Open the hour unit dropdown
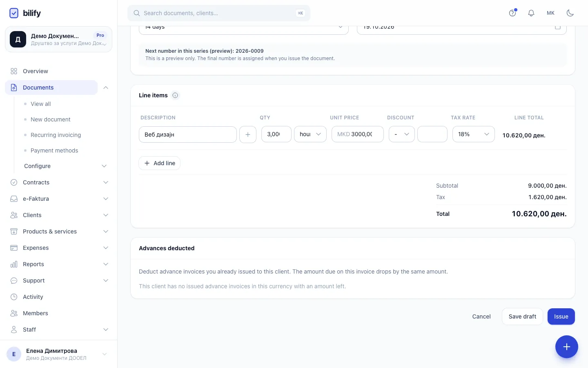588x368 pixels. [310, 134]
